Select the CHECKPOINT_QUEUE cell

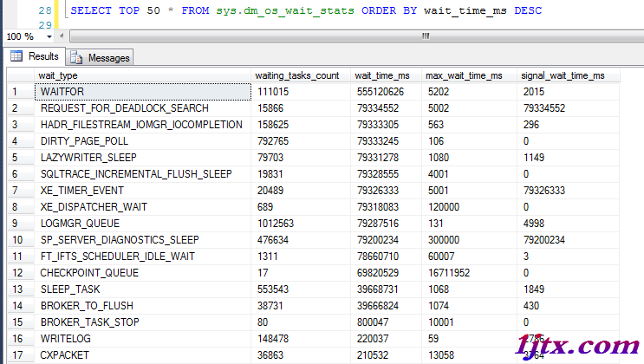[142, 273]
